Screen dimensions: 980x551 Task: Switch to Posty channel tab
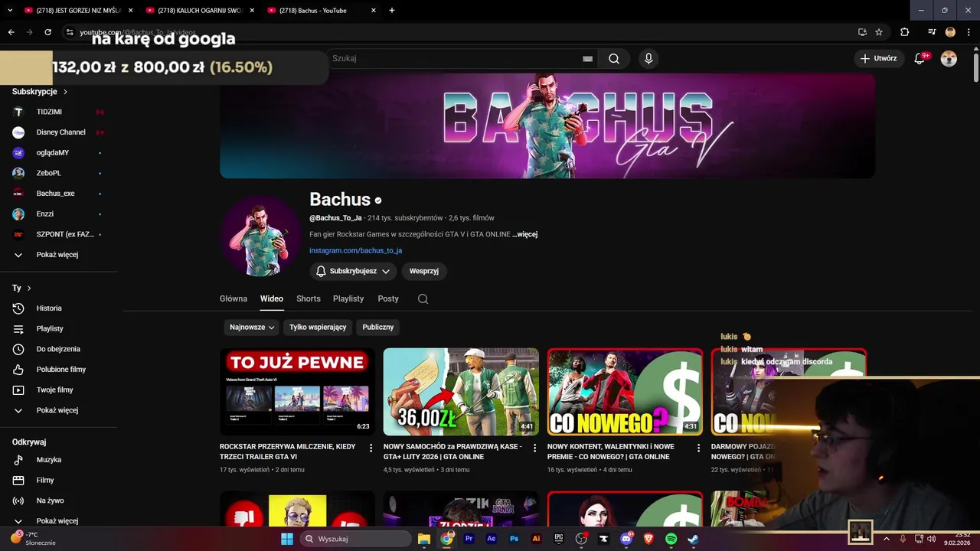[388, 299]
